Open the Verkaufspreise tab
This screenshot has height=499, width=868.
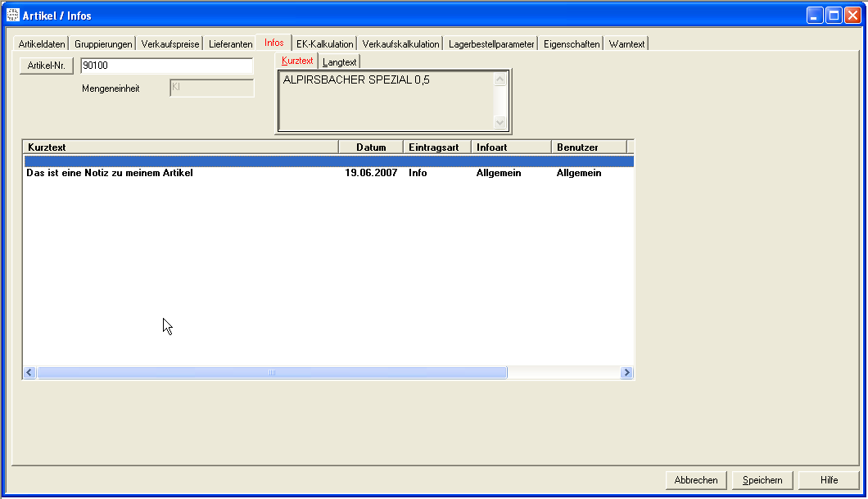tap(170, 44)
